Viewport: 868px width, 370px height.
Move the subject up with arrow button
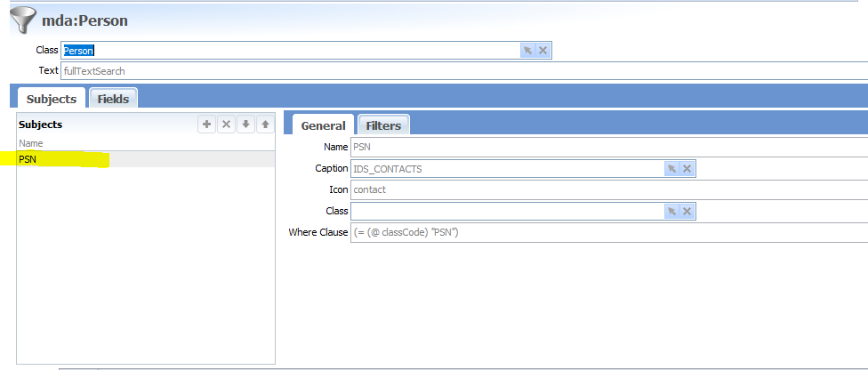pos(264,125)
